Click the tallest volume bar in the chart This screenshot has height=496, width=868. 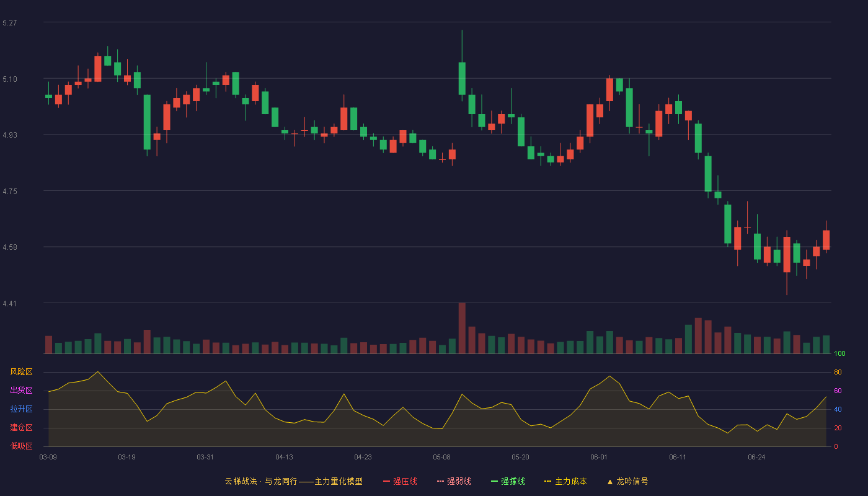click(462, 328)
